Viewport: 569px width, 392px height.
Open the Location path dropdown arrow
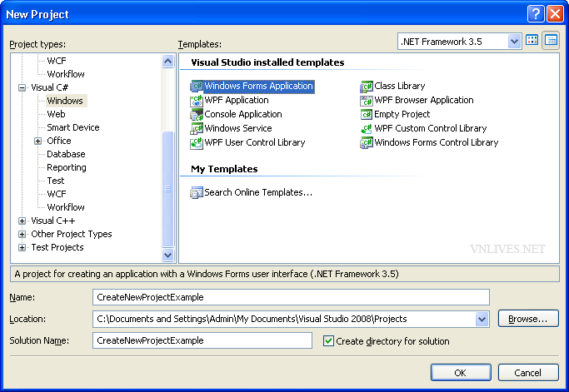pyautogui.click(x=482, y=319)
